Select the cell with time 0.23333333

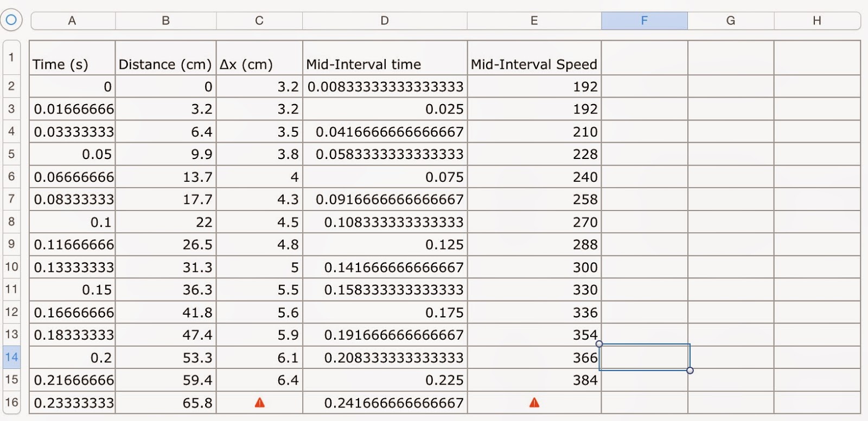[72, 403]
